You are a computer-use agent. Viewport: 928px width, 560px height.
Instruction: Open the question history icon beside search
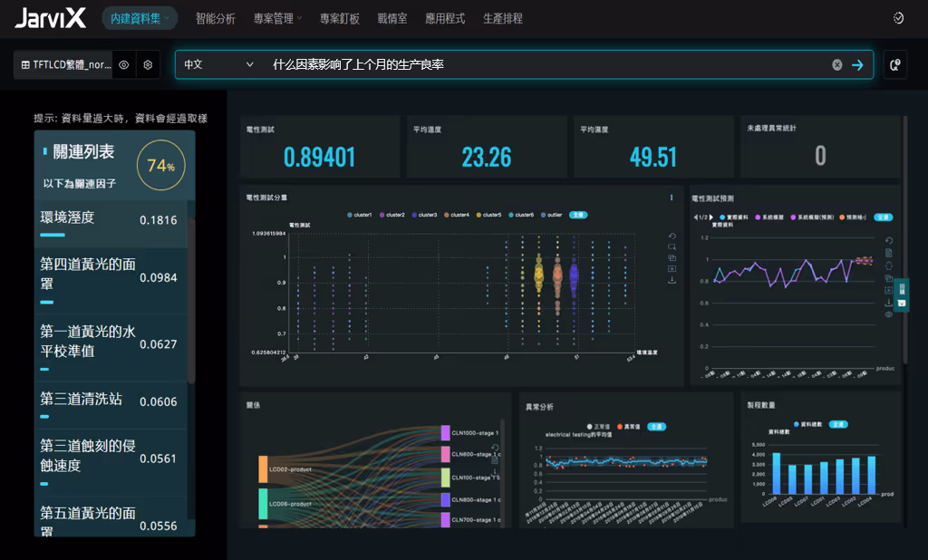click(895, 64)
